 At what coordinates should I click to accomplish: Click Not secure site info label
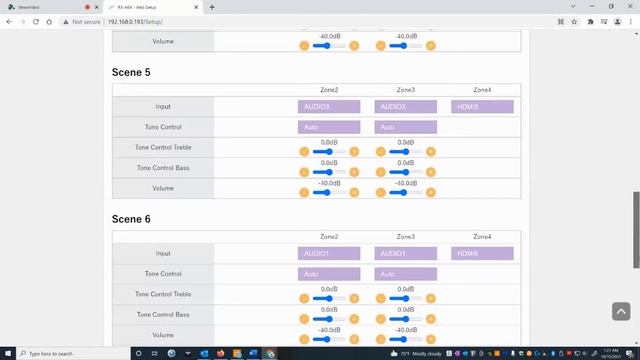tap(82, 22)
